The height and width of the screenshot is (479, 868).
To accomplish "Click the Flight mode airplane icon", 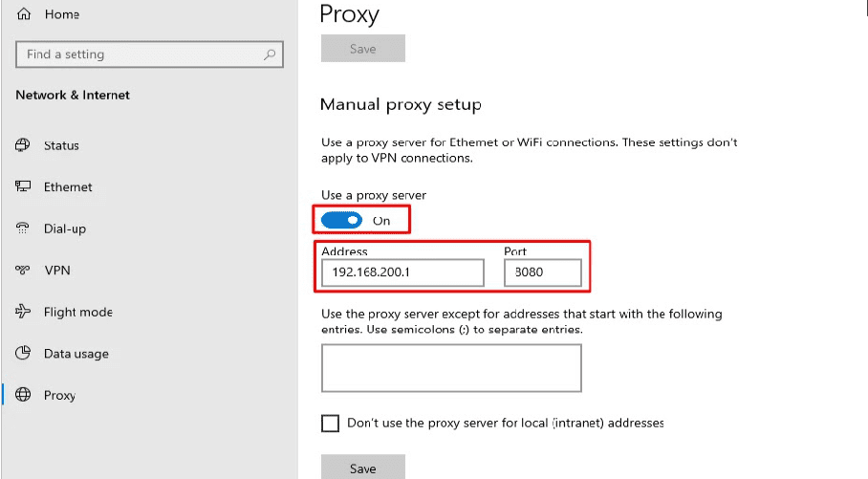I will [24, 312].
